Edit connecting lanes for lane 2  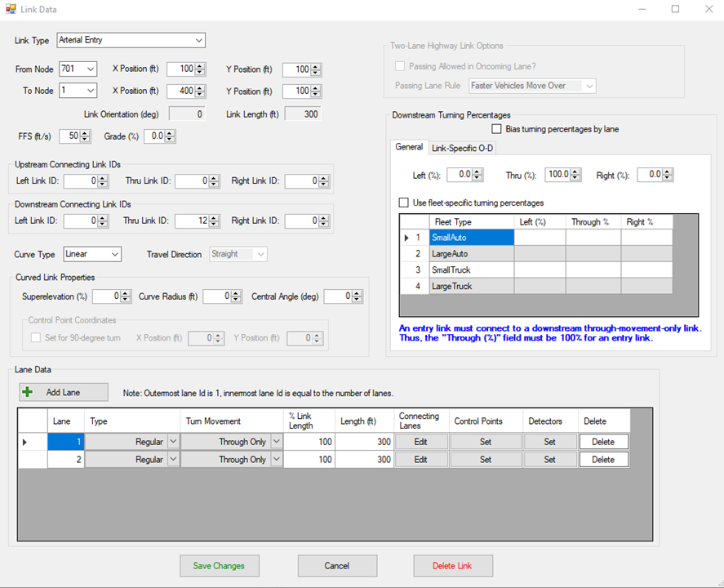point(420,459)
